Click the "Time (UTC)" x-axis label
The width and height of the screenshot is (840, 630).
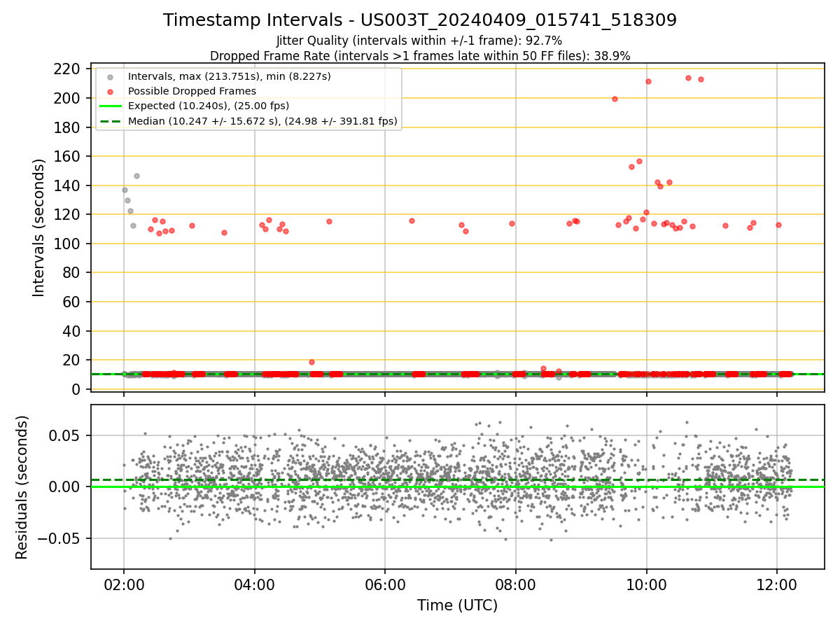(458, 605)
